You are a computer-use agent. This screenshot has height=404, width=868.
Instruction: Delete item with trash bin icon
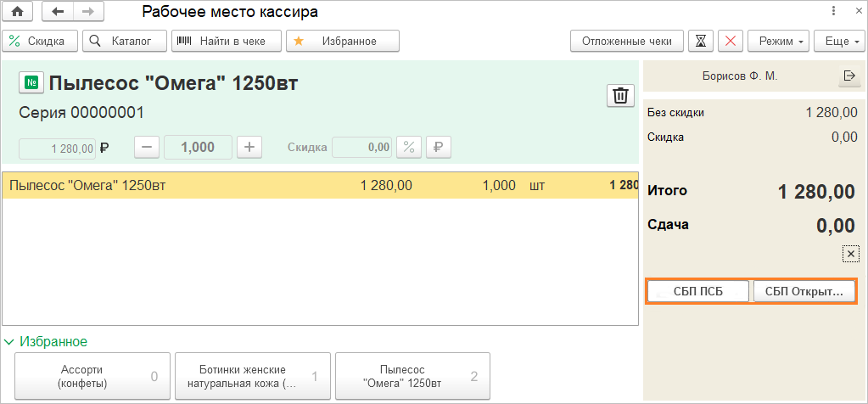[x=620, y=95]
